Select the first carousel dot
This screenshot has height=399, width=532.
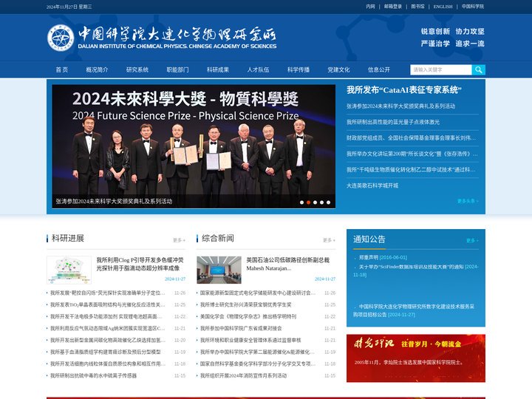301,202
